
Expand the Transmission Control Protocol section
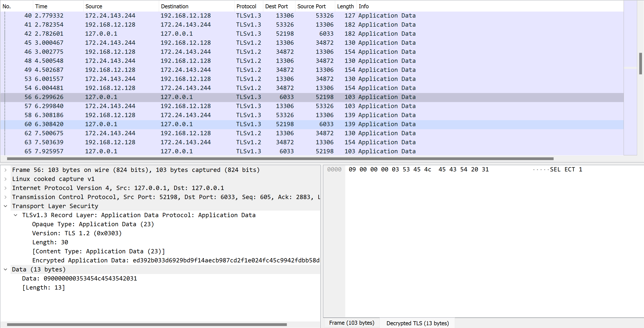(x=6, y=197)
